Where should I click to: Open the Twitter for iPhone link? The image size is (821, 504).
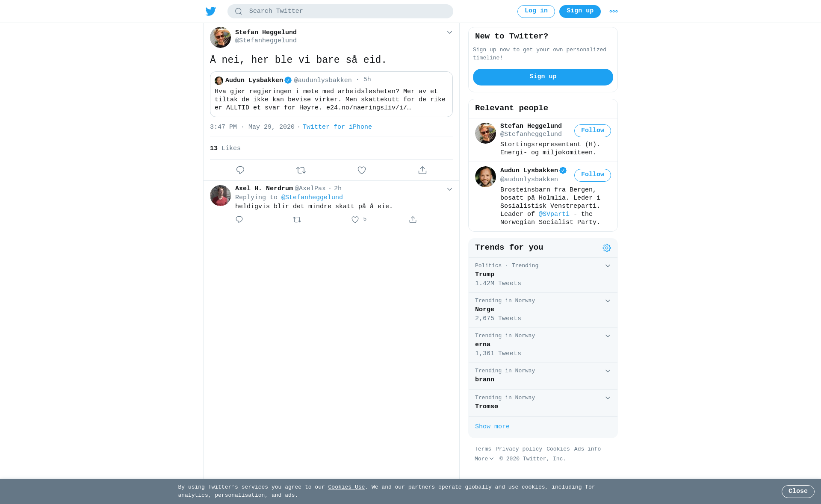[x=337, y=127]
